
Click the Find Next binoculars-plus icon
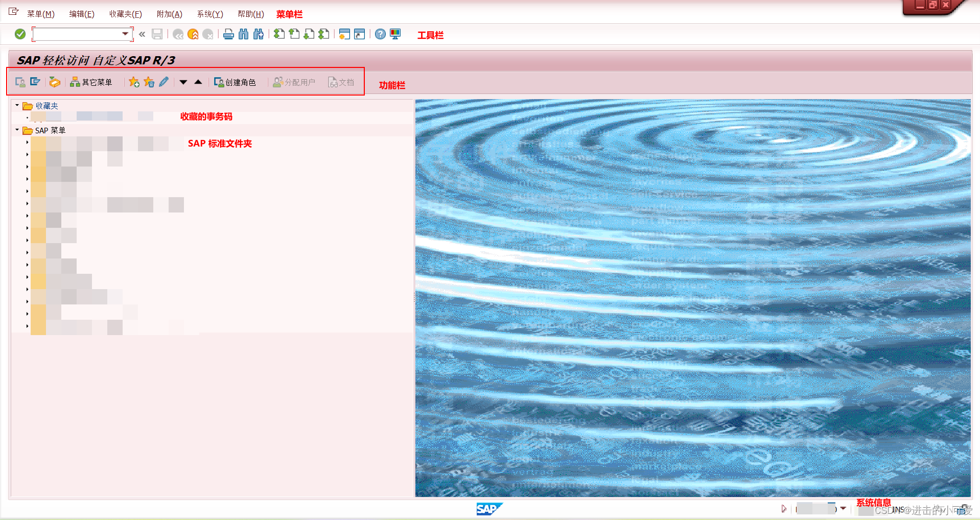tap(259, 34)
